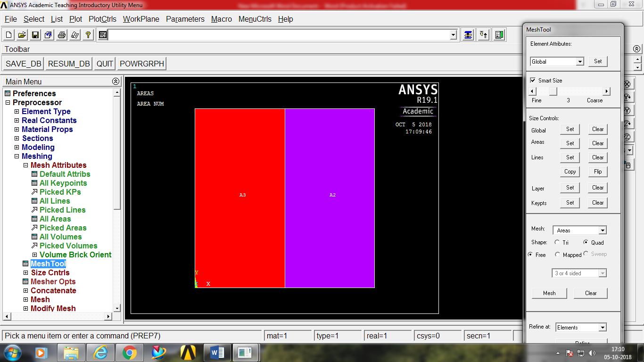
Task: Select the Tri shape radio button
Action: [x=557, y=242]
